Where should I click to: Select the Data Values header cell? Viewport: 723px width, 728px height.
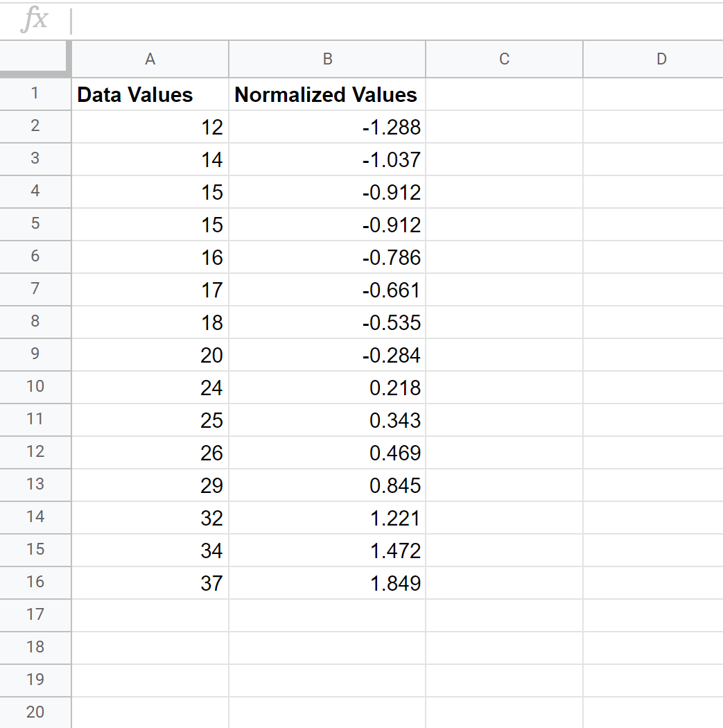(150, 94)
